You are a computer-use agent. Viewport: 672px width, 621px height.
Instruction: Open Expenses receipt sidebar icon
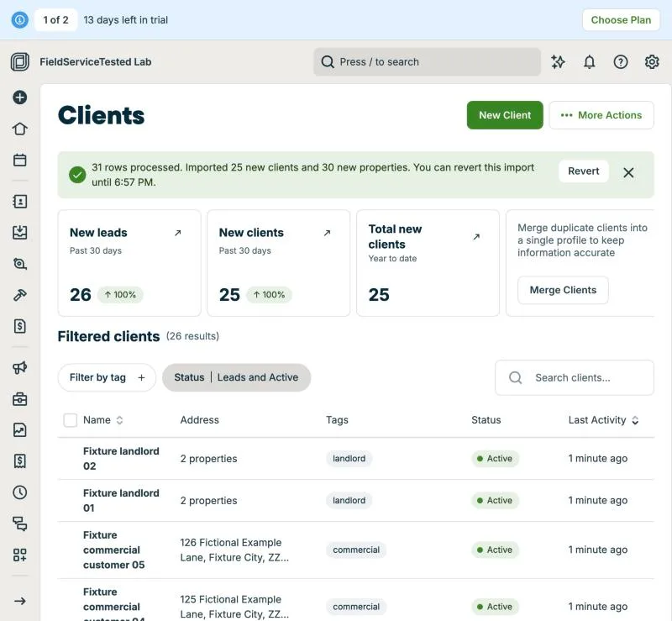19,461
